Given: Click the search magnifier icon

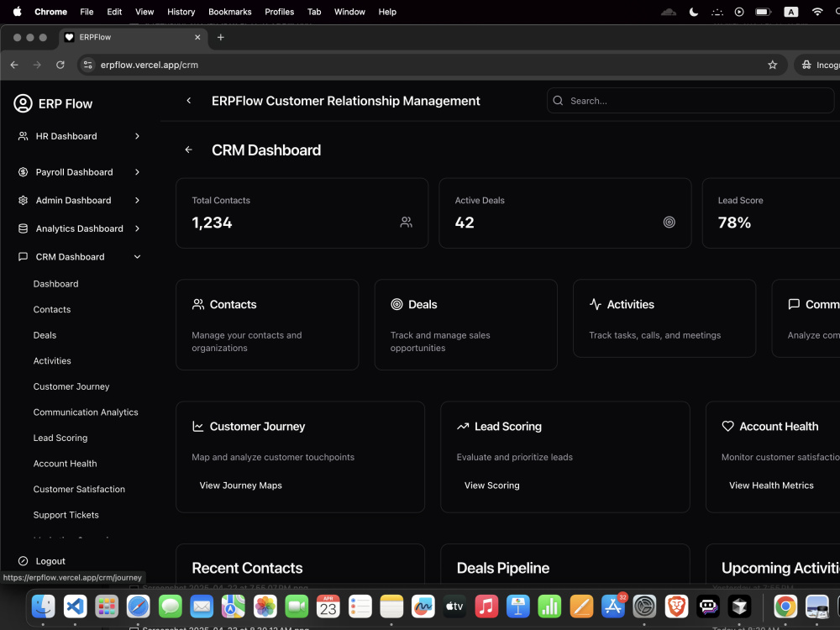Looking at the screenshot, I should tap(558, 101).
